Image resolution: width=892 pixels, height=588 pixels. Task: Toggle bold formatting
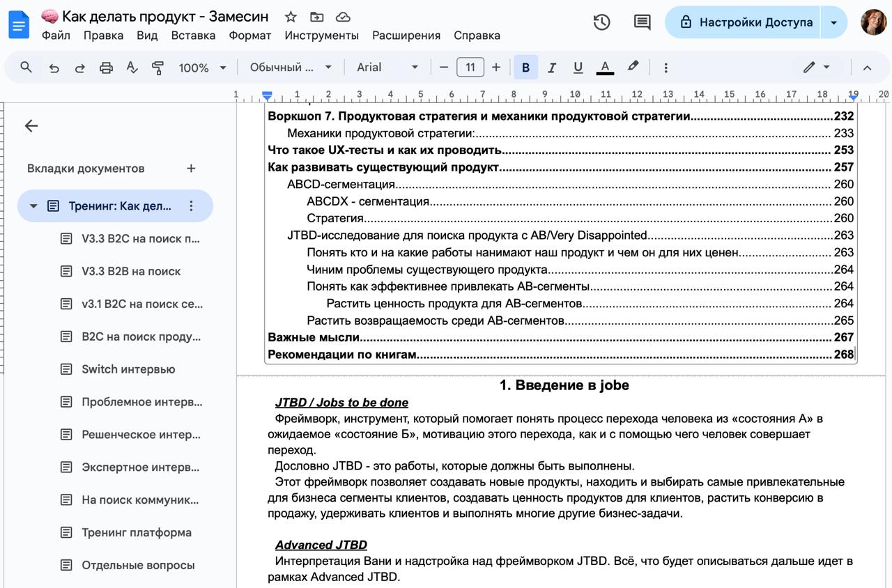(x=525, y=68)
